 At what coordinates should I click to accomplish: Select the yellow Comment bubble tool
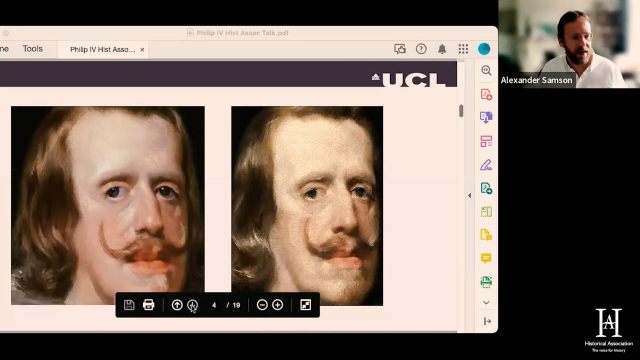click(x=486, y=258)
